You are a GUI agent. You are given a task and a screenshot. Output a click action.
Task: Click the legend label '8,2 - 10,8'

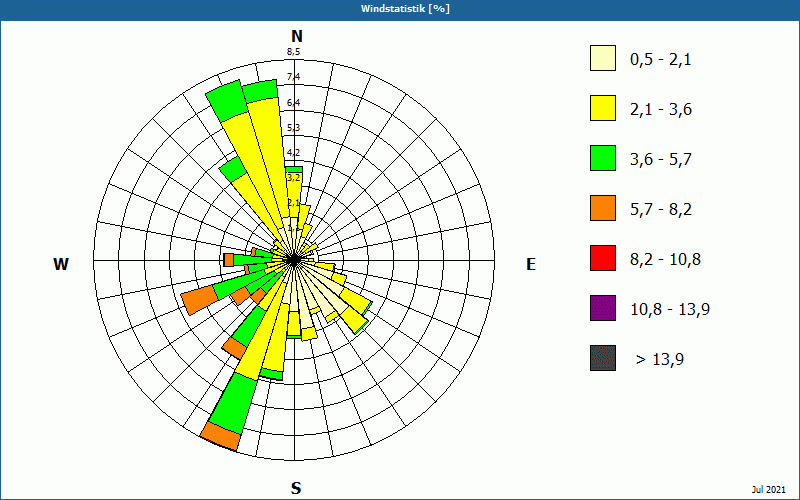[665, 260]
